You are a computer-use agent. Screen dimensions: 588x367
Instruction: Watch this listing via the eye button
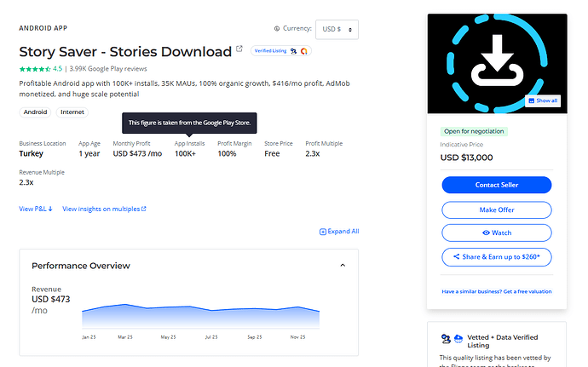click(x=496, y=232)
